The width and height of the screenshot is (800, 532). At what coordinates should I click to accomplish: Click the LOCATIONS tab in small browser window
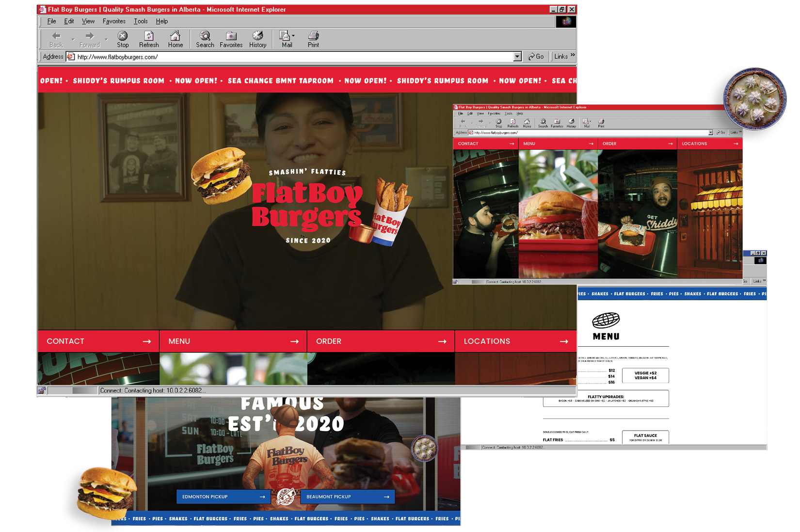tap(710, 144)
